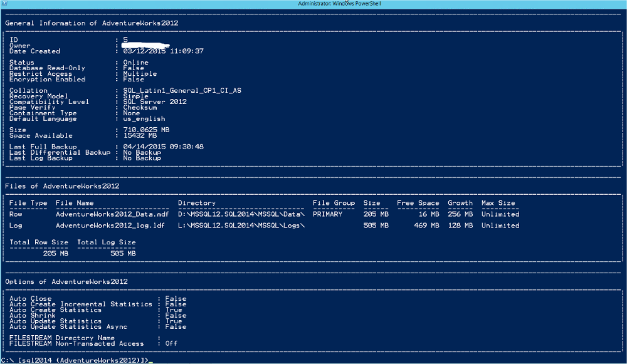
Task: Click the 'Total Log Size' header
Action: [x=107, y=242]
